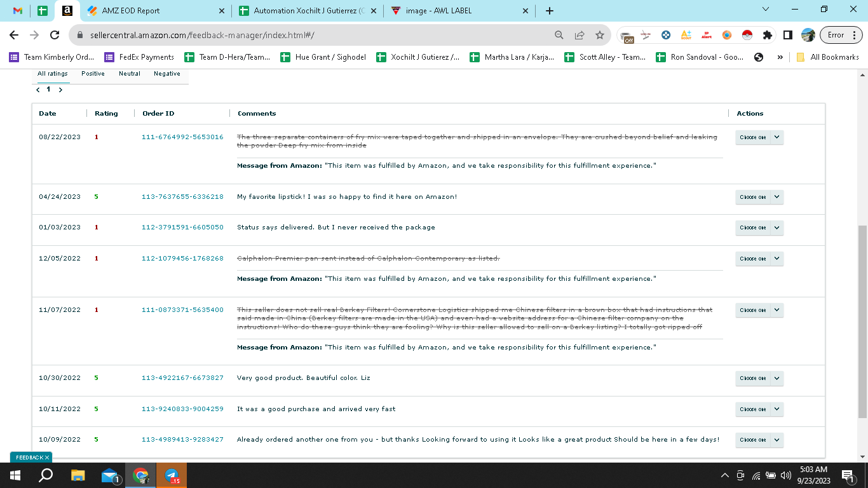The width and height of the screenshot is (868, 488).
Task: Click the teal FEEDBACK button
Action: [31, 457]
